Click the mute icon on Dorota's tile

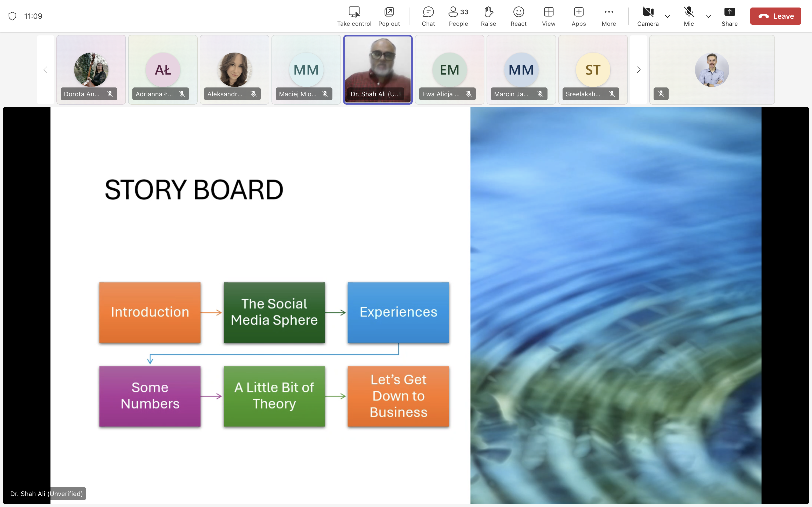(110, 94)
